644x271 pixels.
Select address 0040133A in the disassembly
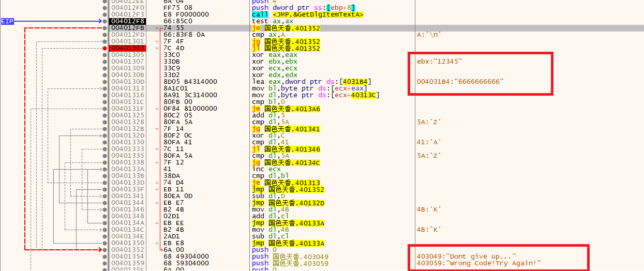pos(128,169)
